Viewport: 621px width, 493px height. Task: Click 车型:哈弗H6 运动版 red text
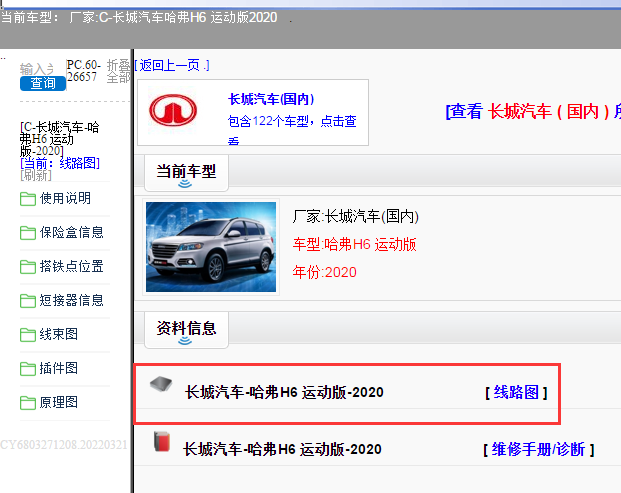click(354, 244)
